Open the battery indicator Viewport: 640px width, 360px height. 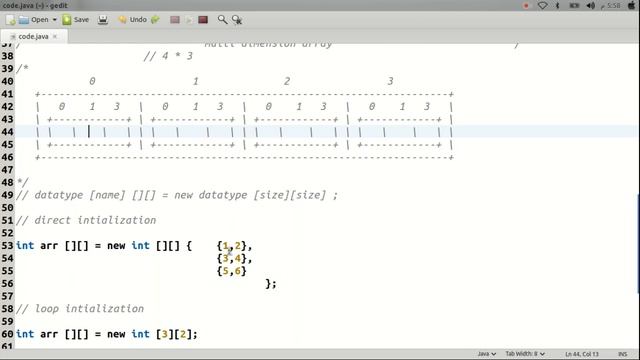click(x=574, y=5)
